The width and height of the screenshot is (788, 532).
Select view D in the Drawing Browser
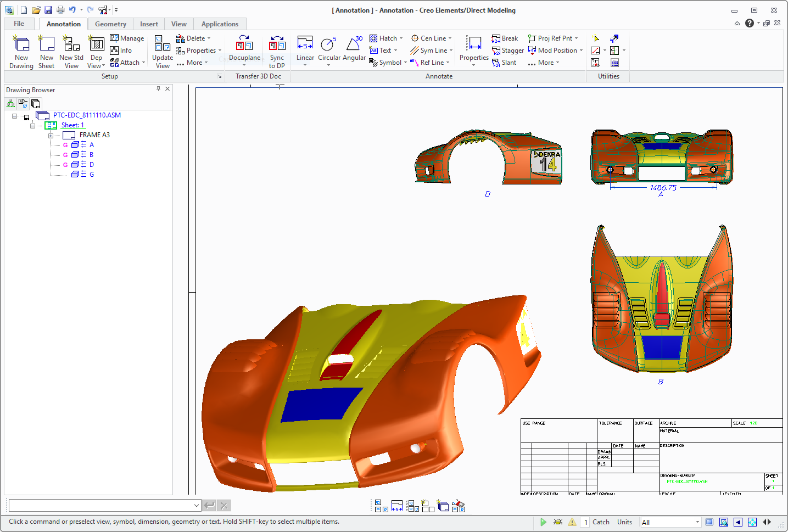92,165
